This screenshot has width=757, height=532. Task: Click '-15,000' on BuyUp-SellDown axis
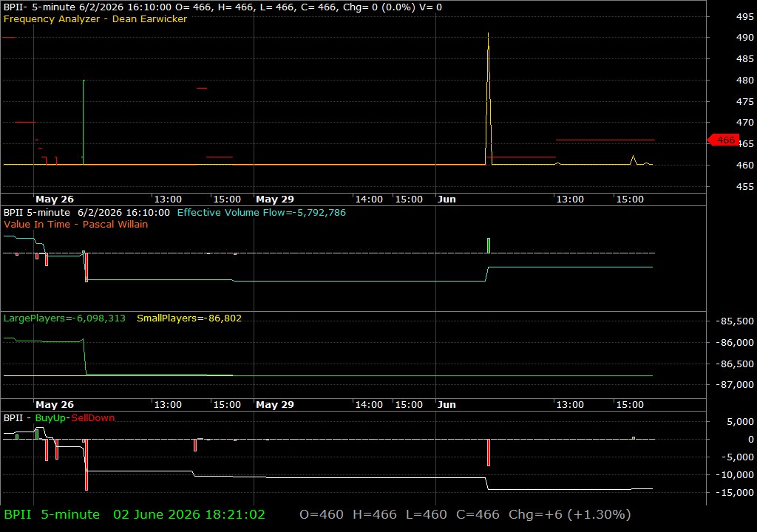(734, 492)
